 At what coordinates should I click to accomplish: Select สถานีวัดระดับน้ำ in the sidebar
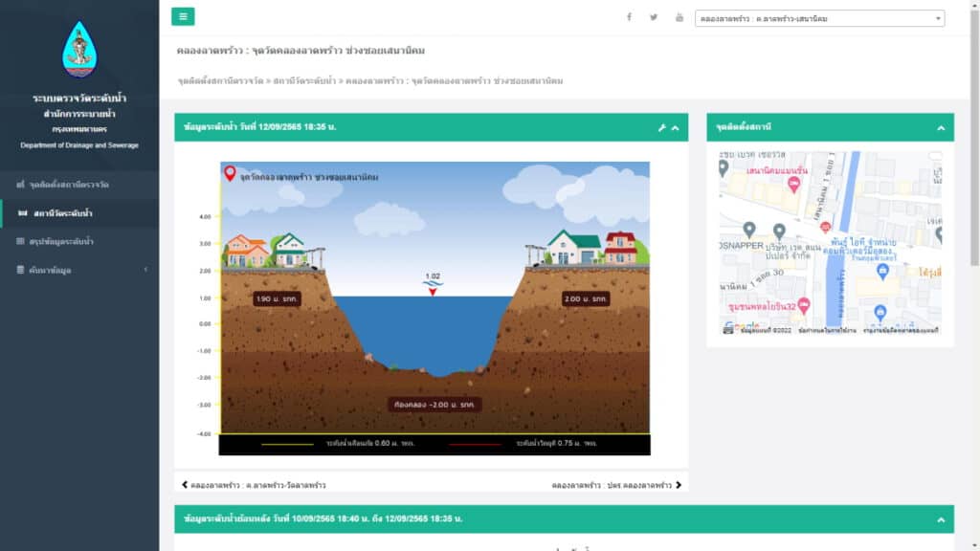(63, 212)
